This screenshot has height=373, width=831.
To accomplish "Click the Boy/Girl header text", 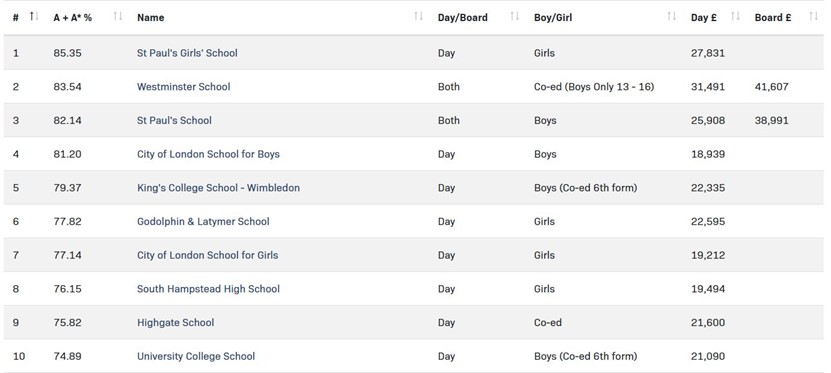I will click(553, 17).
